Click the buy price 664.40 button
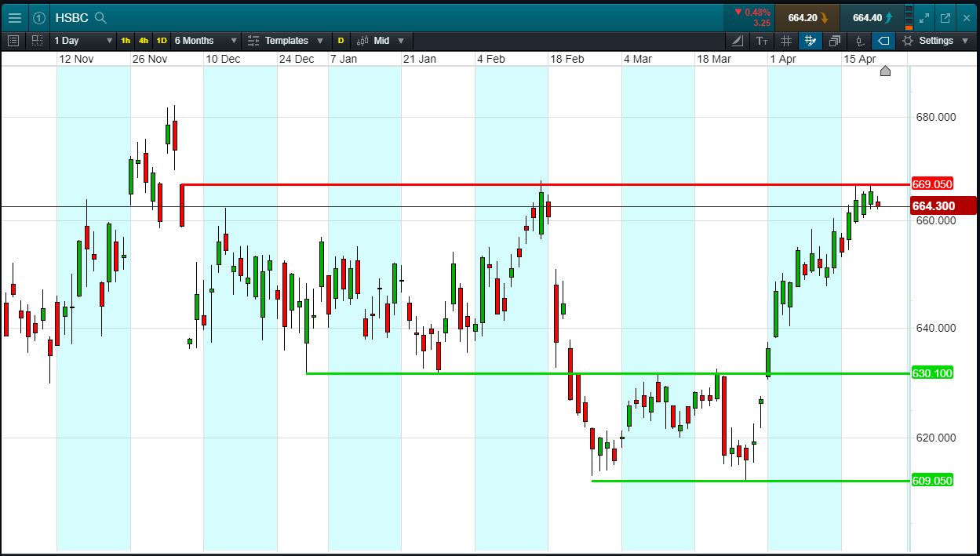980x556 pixels. pos(871,17)
